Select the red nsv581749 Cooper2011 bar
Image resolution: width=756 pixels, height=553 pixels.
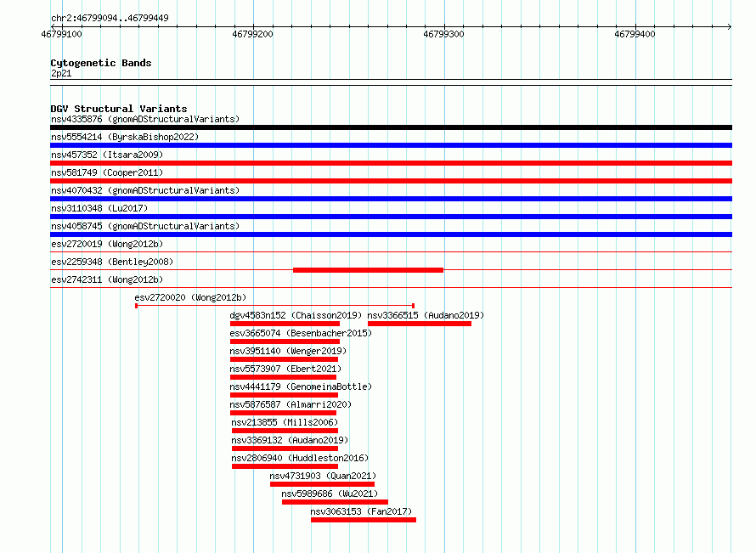click(x=391, y=181)
